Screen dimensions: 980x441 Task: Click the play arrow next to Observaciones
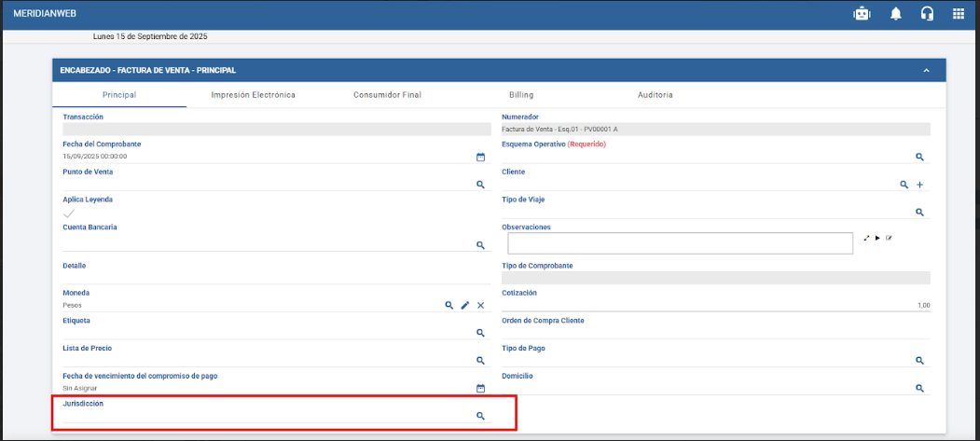[x=877, y=238]
